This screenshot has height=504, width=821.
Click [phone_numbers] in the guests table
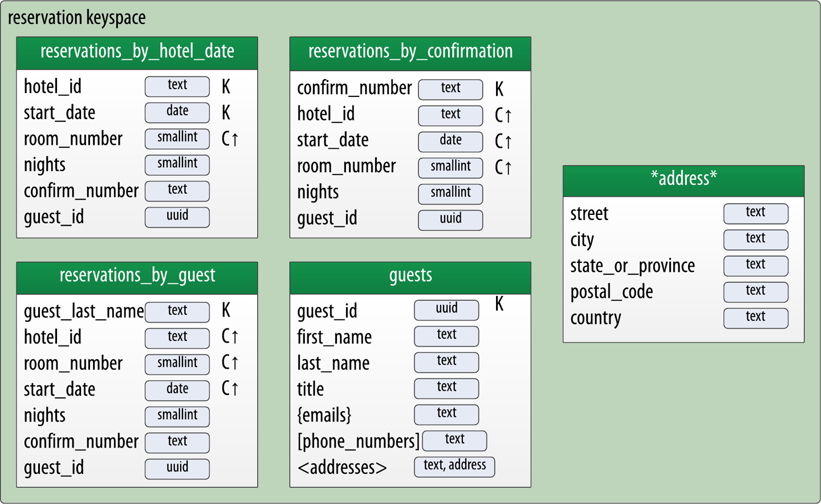point(358,442)
